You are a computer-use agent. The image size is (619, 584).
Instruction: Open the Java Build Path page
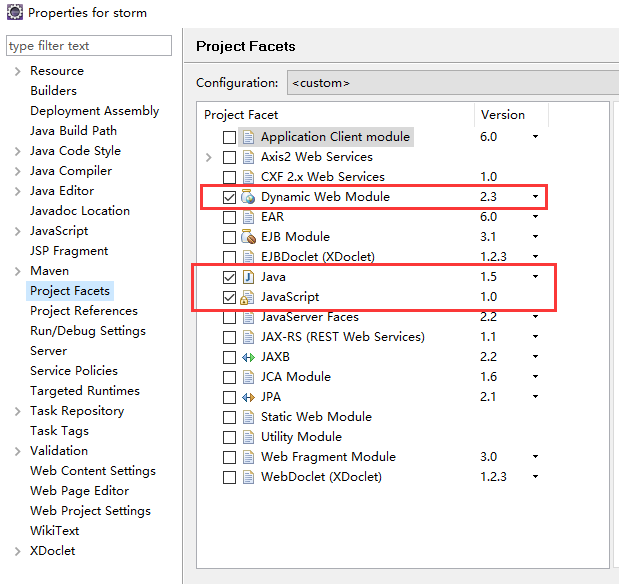tap(73, 131)
